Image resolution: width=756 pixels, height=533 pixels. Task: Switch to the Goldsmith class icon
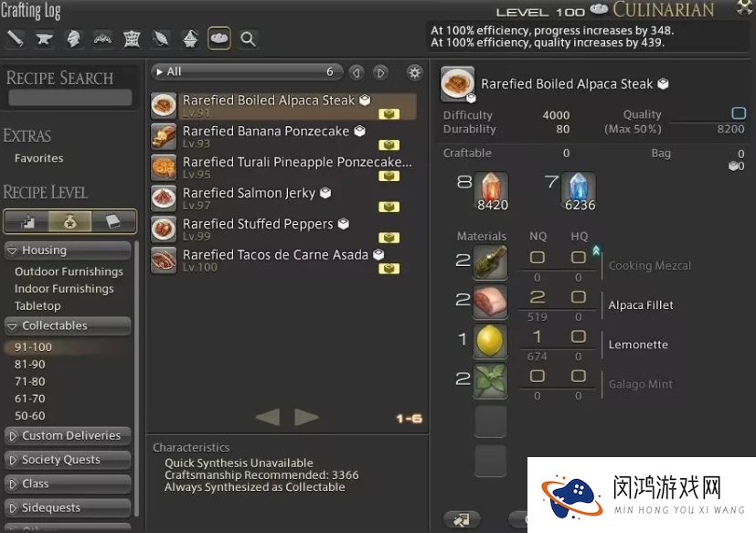click(x=102, y=38)
